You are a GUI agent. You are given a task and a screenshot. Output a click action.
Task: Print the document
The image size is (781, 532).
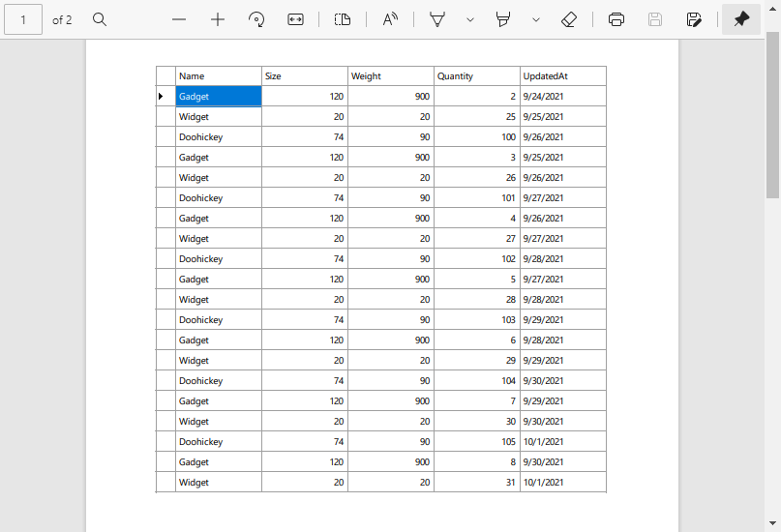[616, 19]
